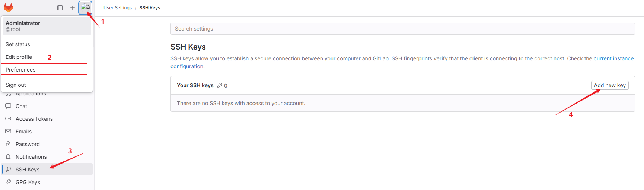Click the Emails envelope icon
The width and height of the screenshot is (644, 190).
(x=8, y=132)
